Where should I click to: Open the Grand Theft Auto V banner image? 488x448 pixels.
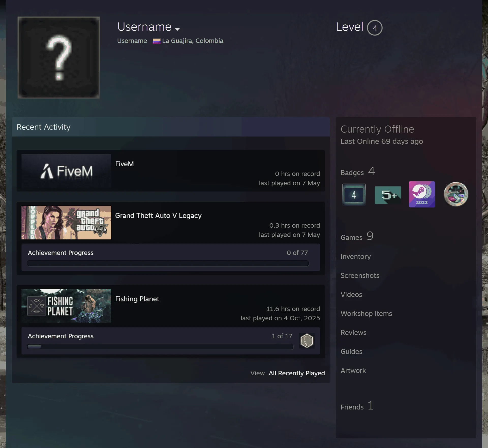(66, 222)
